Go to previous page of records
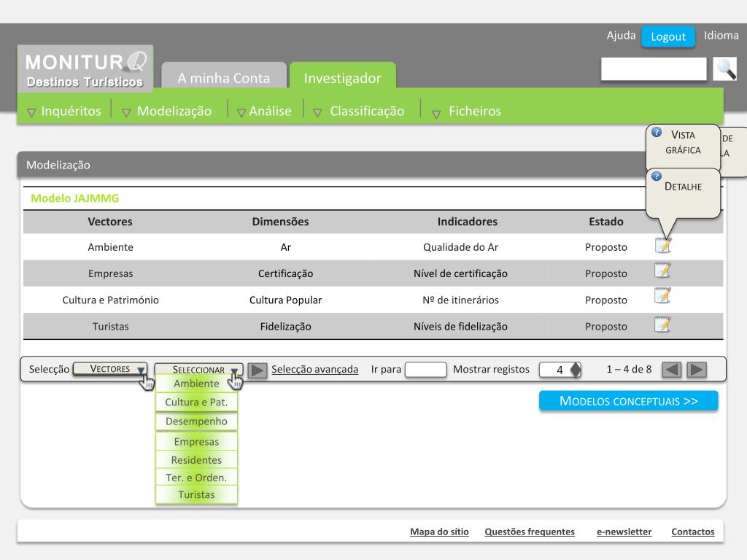The width and height of the screenshot is (747, 560). [672, 370]
